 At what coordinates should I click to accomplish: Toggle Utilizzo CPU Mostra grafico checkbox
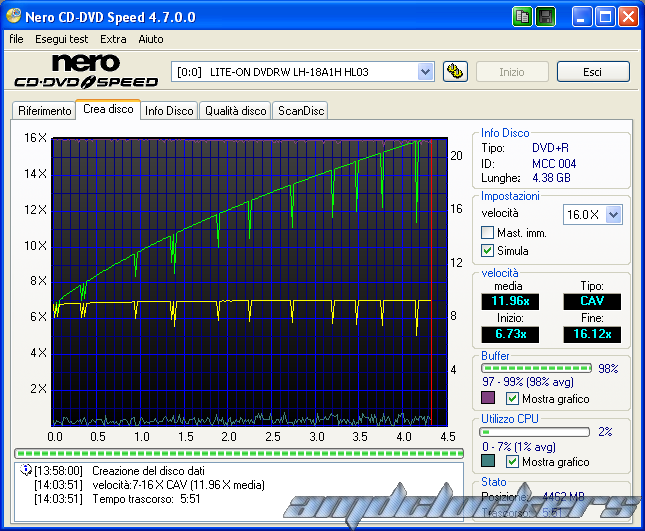click(513, 462)
